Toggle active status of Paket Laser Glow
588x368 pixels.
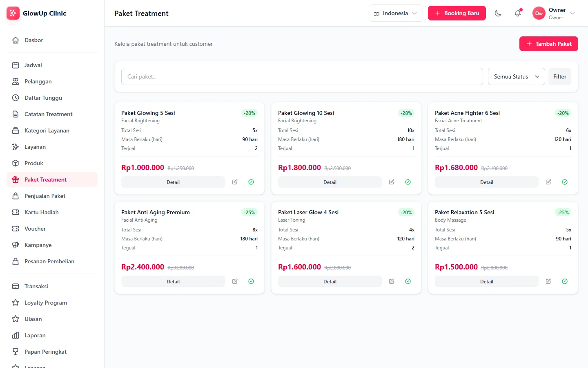(408, 281)
